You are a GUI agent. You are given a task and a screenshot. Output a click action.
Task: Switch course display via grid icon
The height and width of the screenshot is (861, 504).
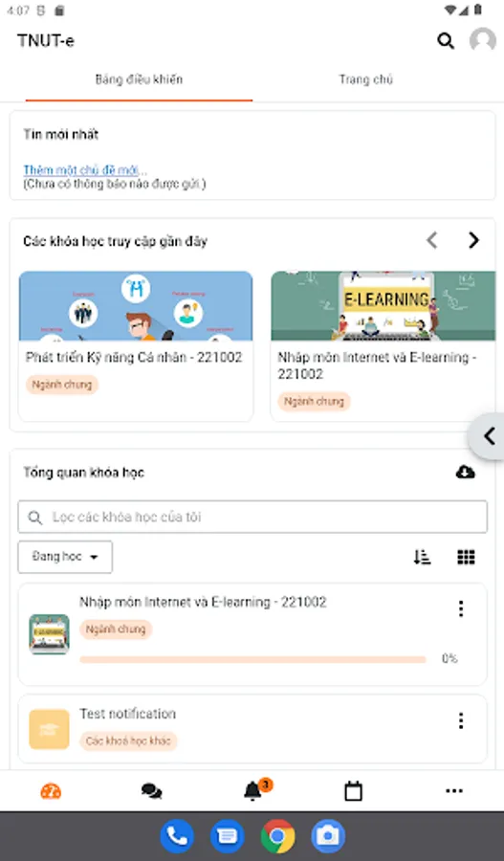click(x=466, y=557)
